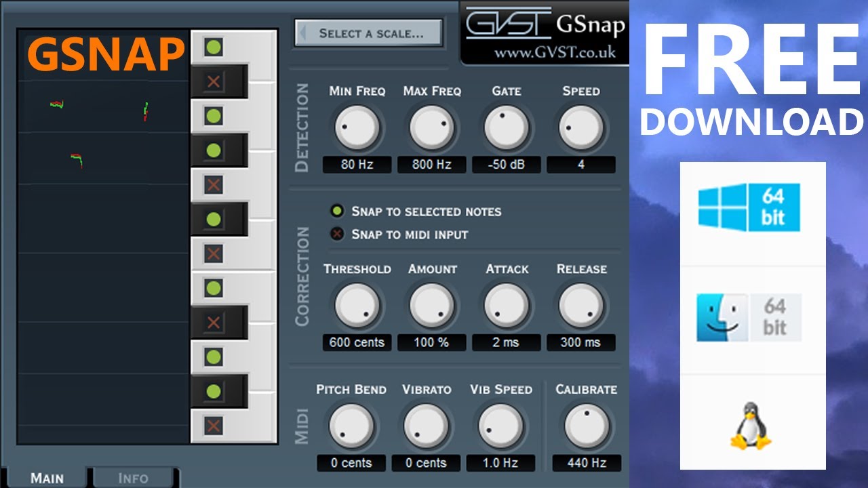Click the Vib Speed knob
The image size is (868, 488).
(500, 426)
